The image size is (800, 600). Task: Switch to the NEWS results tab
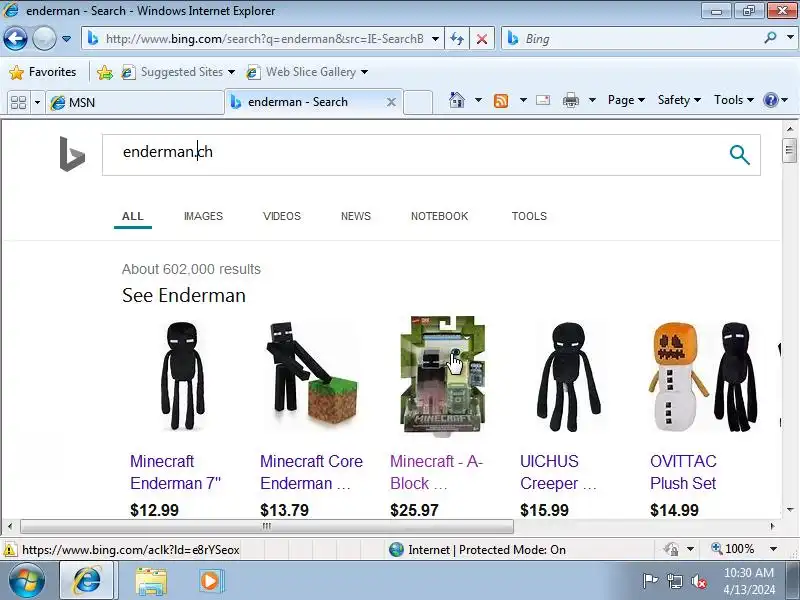coord(356,216)
